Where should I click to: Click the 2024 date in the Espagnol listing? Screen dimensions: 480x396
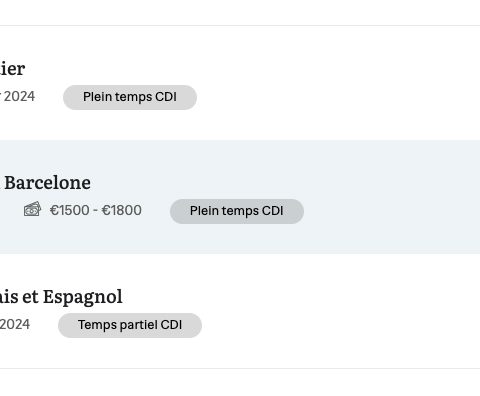(15, 324)
